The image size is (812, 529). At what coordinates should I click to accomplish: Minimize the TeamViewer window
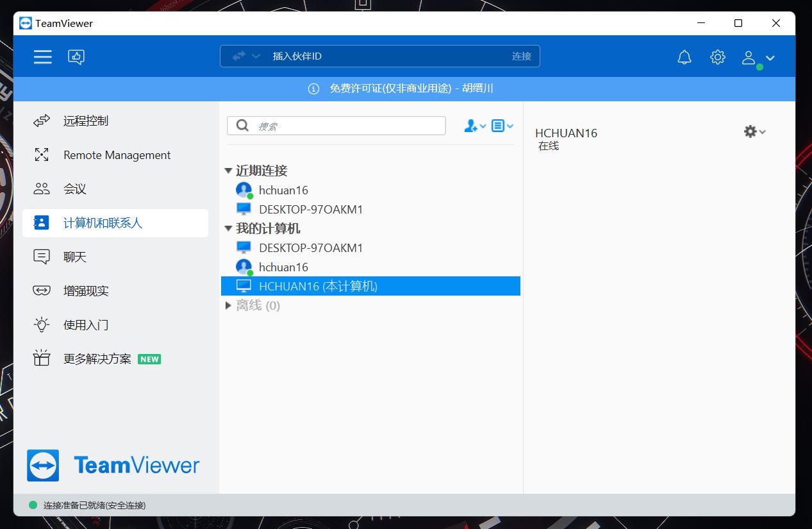click(700, 23)
